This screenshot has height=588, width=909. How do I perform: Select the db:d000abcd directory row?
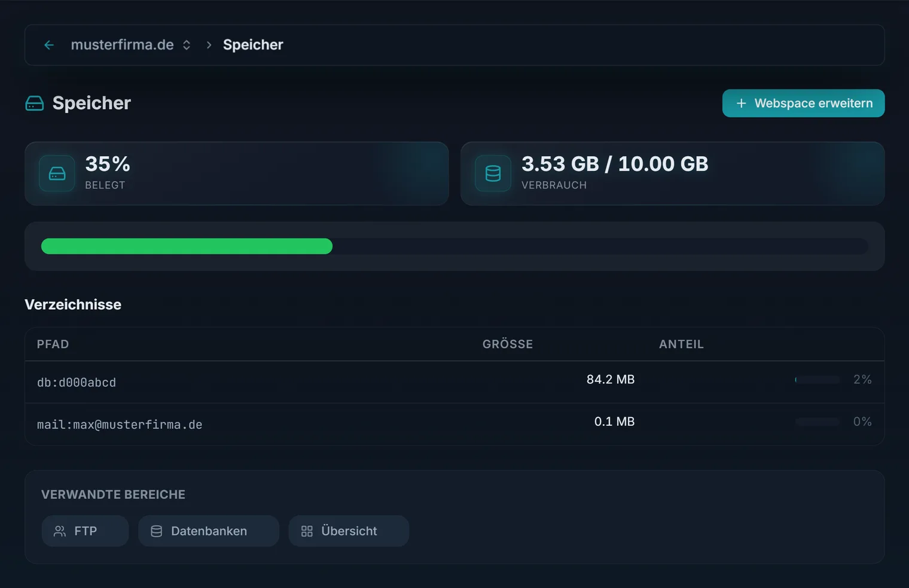(455, 382)
